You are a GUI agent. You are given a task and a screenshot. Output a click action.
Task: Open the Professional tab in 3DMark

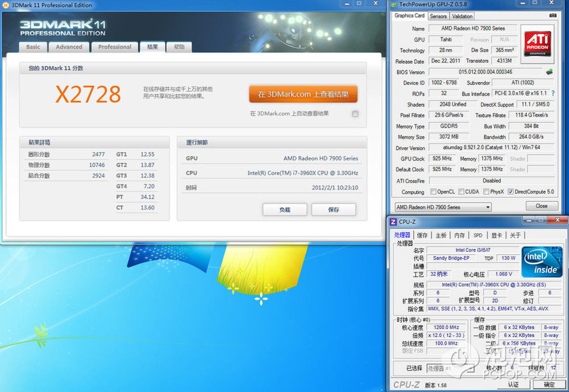[x=114, y=47]
